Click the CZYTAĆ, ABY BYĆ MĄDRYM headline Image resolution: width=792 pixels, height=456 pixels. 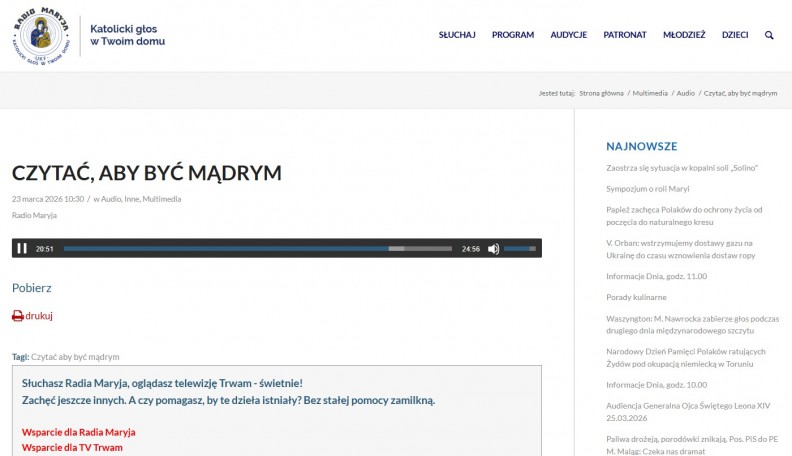(146, 173)
